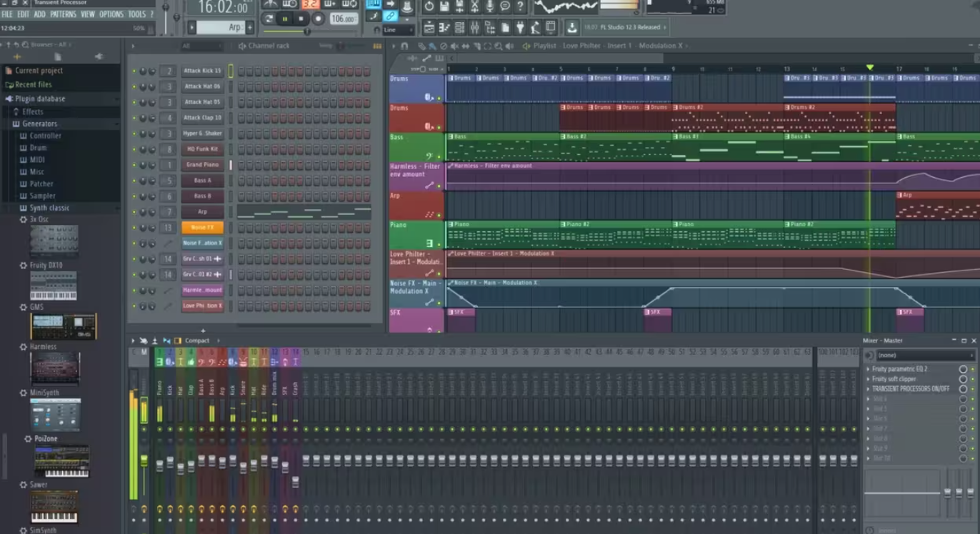Click the pause playback button
980x534 pixels.
click(x=285, y=19)
